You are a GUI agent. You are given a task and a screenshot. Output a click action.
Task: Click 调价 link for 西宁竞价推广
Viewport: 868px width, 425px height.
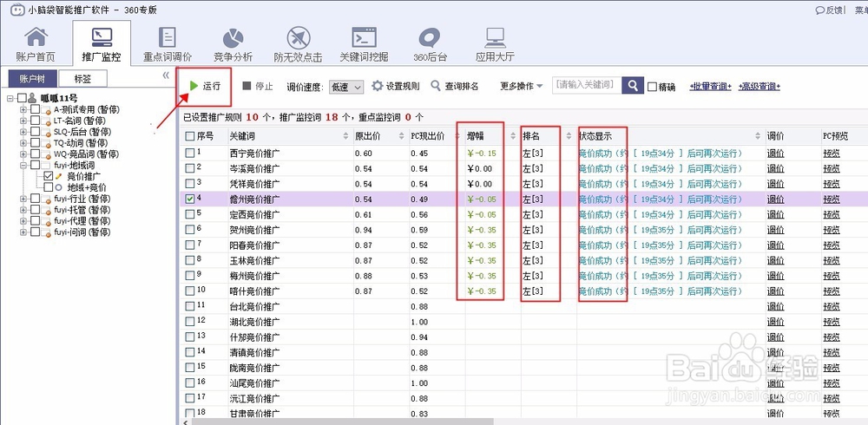coord(775,154)
